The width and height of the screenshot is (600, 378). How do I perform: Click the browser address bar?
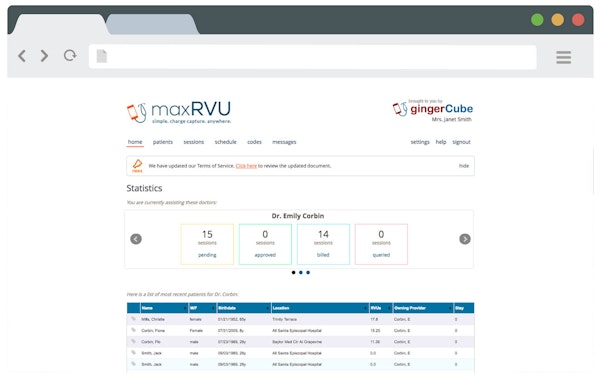[x=312, y=57]
